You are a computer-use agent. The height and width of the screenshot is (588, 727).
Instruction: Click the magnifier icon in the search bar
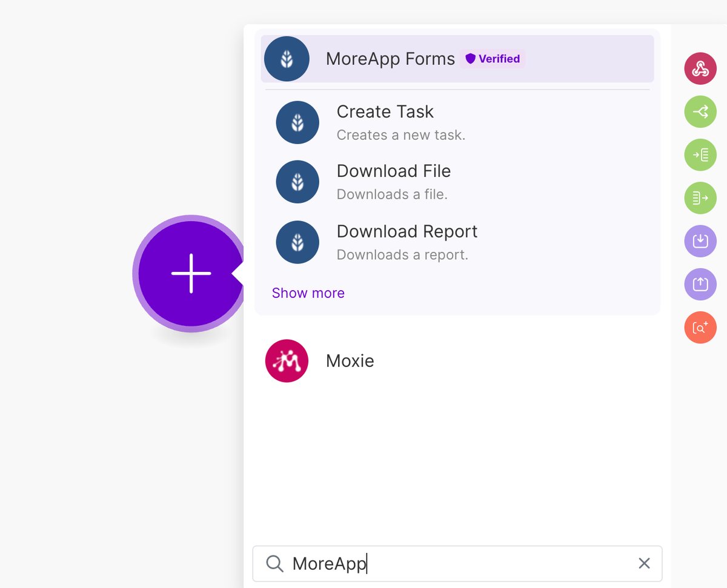274,563
